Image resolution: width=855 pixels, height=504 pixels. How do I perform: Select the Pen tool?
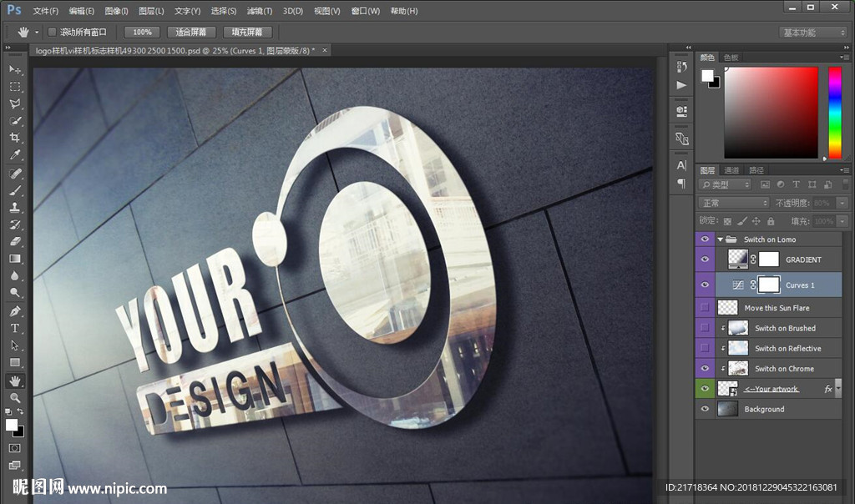tap(15, 311)
